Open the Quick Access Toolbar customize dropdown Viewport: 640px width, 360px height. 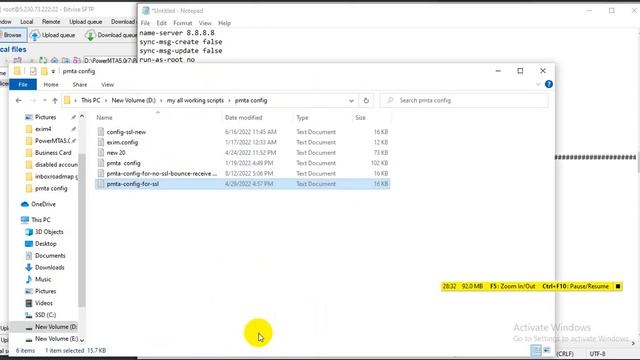[53, 71]
